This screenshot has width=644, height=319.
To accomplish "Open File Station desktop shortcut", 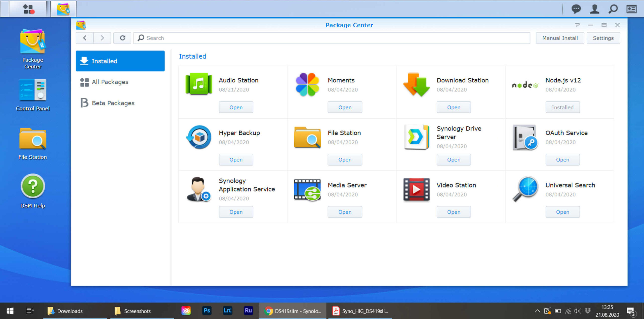I will click(x=33, y=144).
